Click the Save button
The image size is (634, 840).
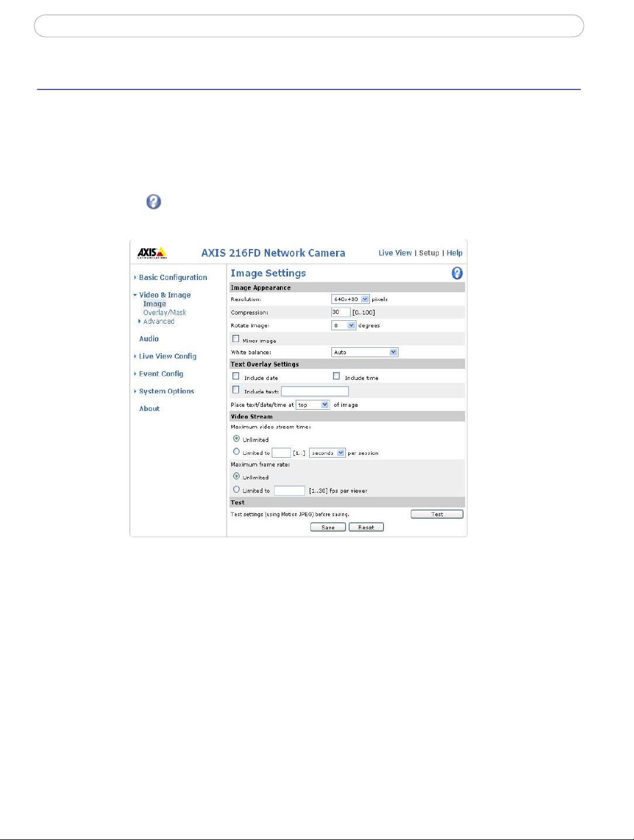328,527
